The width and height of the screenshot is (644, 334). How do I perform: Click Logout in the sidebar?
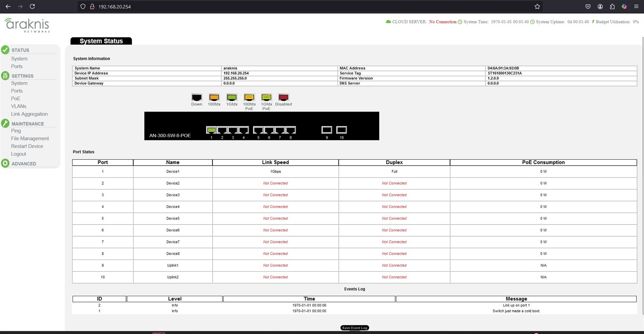click(19, 154)
